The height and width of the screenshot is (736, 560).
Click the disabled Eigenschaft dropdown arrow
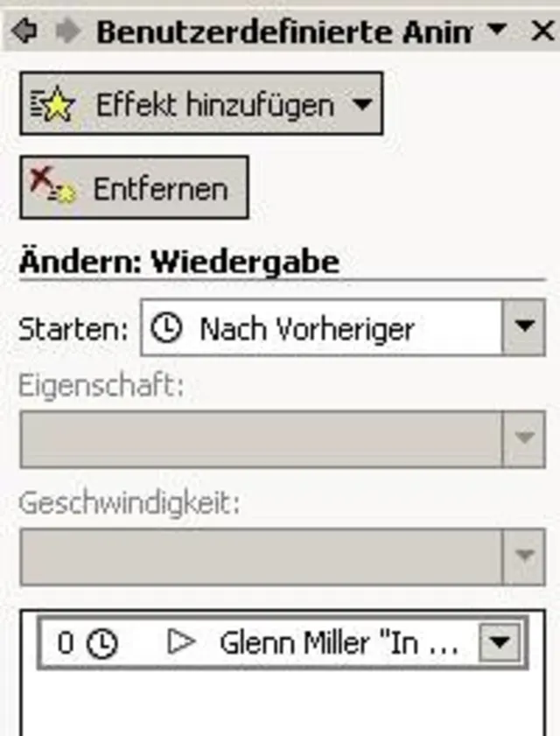coord(524,438)
